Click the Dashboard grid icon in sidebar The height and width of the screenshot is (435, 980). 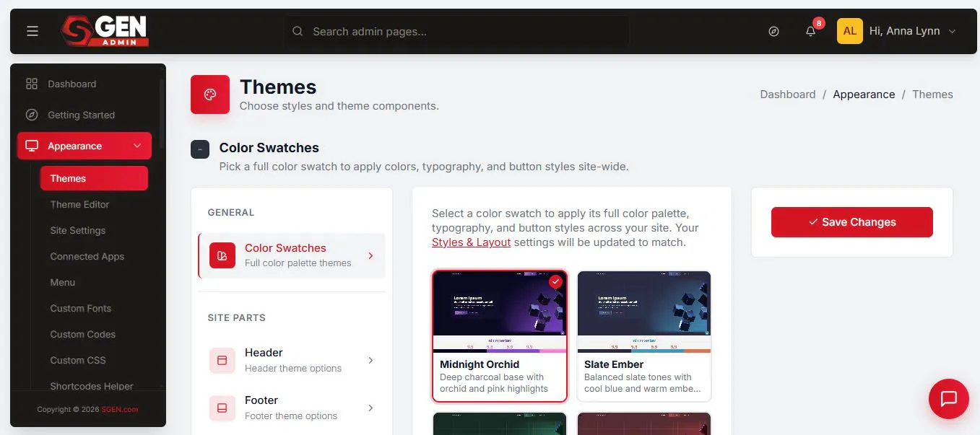pyautogui.click(x=32, y=84)
